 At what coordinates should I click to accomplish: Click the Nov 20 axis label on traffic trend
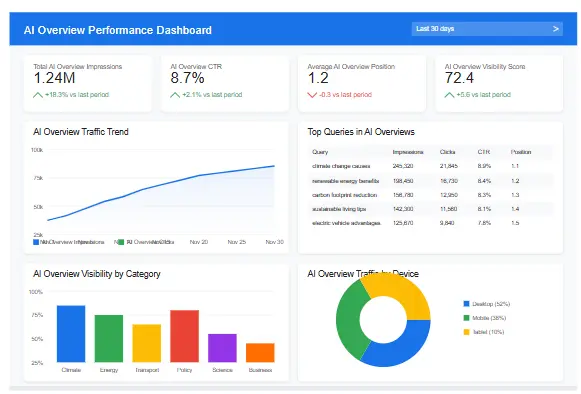199,242
